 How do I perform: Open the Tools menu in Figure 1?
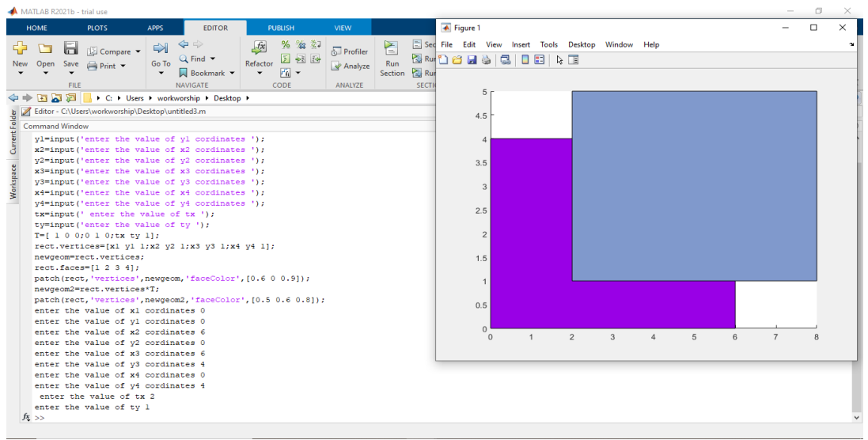pos(548,44)
